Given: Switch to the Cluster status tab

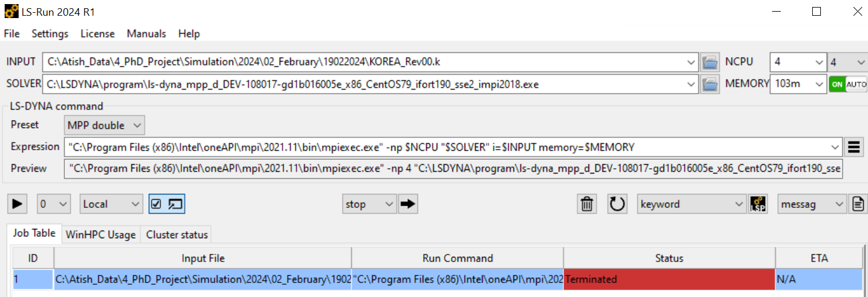Looking at the screenshot, I should [177, 235].
